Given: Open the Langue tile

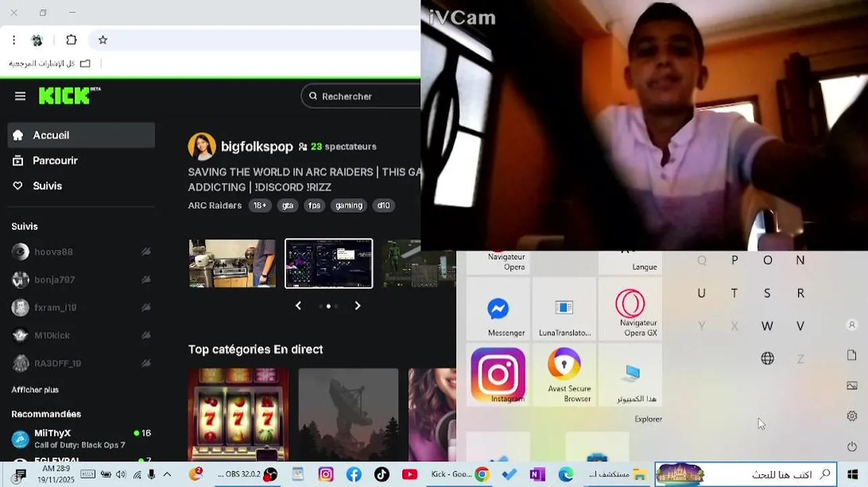Looking at the screenshot, I should point(630,262).
